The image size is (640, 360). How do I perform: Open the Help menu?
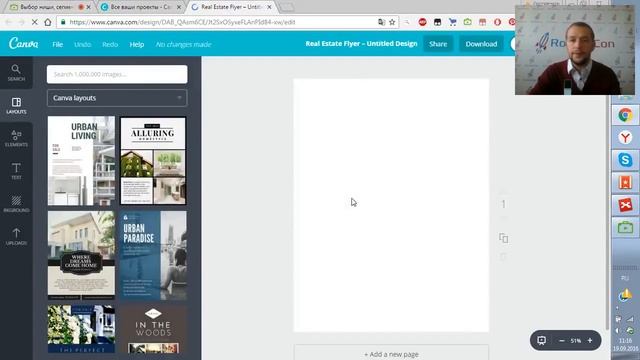coord(137,44)
